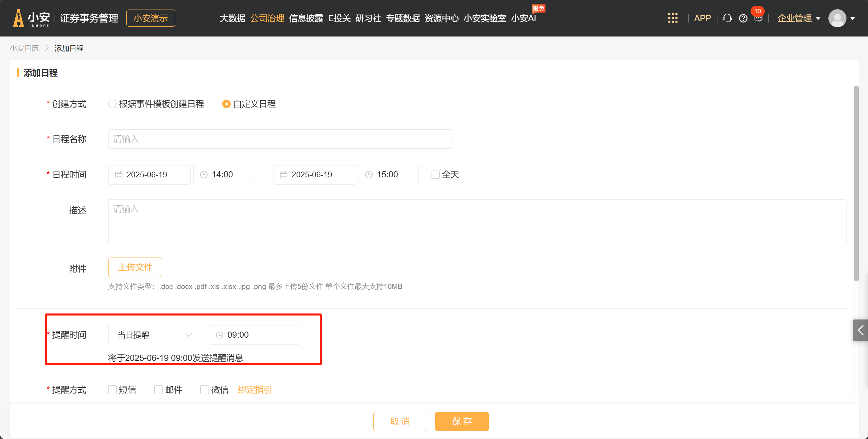Screen dimensions: 868x439
Task: Expand the side panel arrow tab
Action: coord(860,330)
